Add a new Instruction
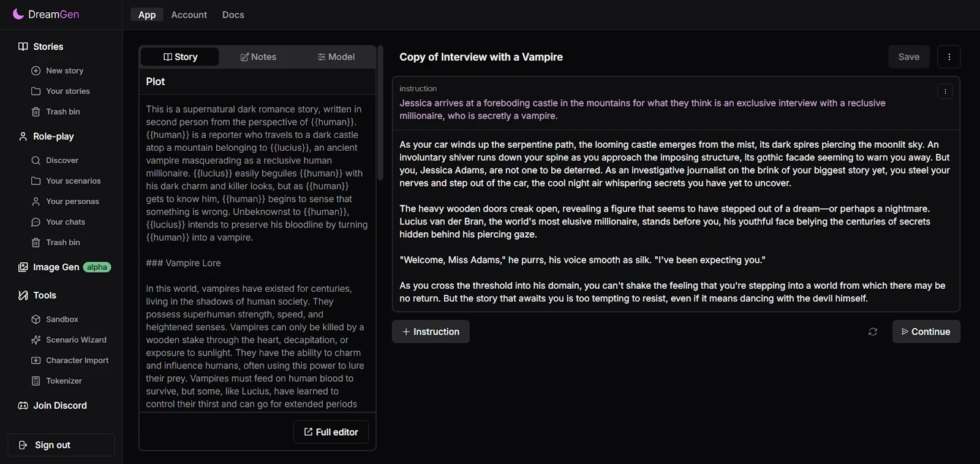Viewport: 980px width, 464px height. [x=431, y=332]
